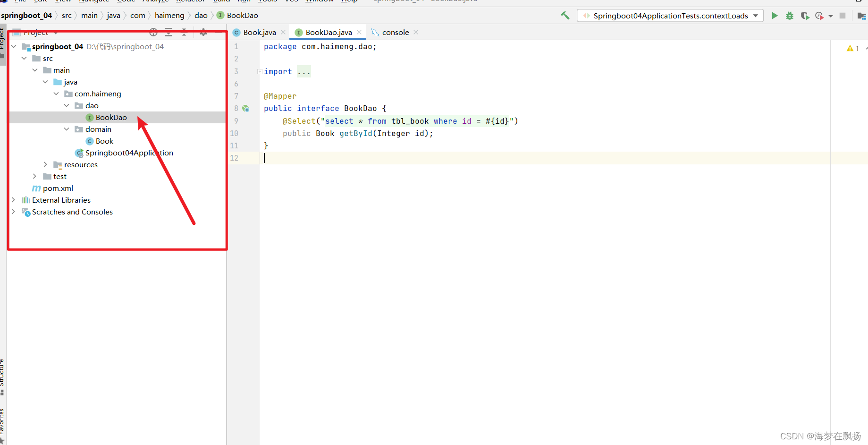The width and height of the screenshot is (868, 445).
Task: Close the console tab
Action: click(x=416, y=32)
